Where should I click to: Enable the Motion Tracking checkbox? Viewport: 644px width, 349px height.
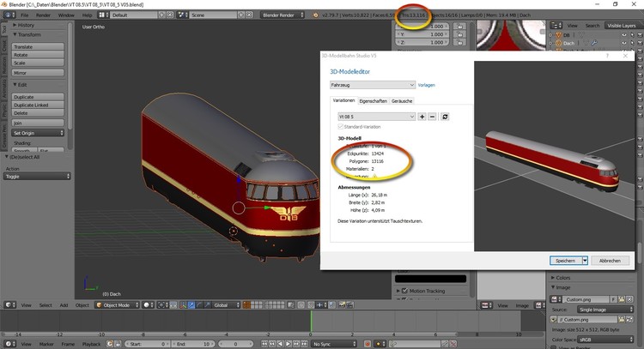tap(404, 291)
